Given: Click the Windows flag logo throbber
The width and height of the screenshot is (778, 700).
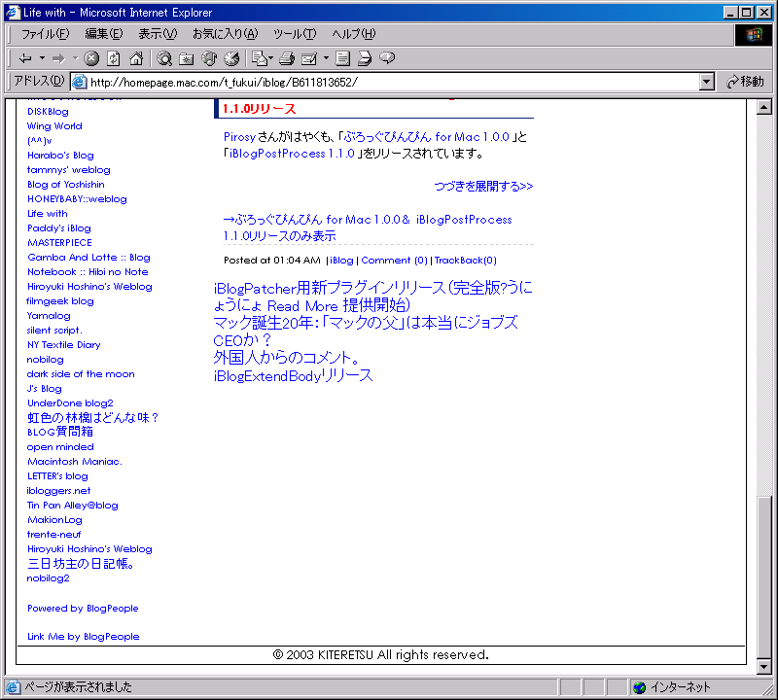Looking at the screenshot, I should coord(753,34).
